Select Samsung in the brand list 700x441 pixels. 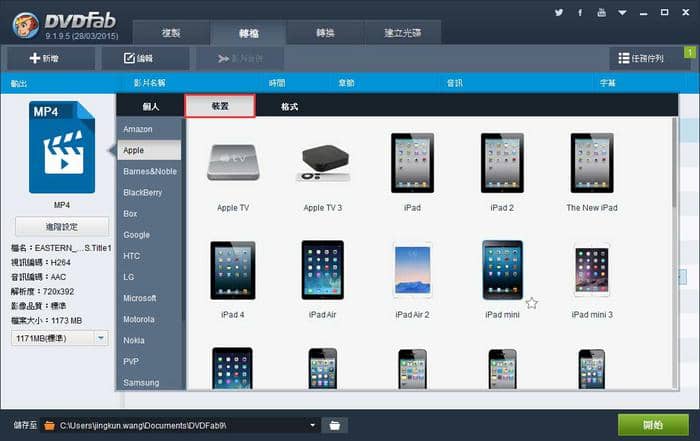149,383
